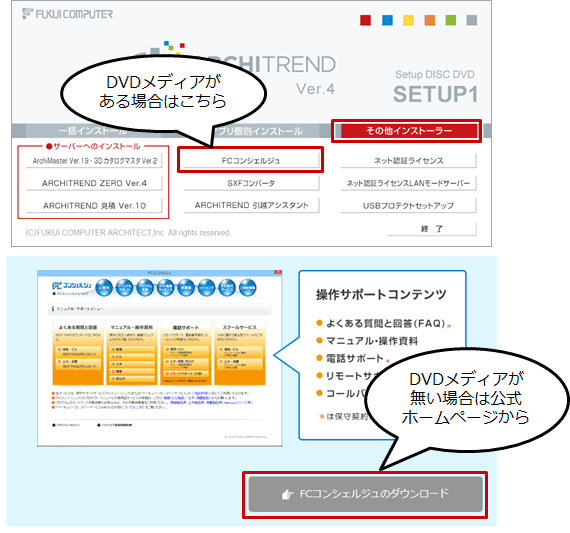The image size is (570, 533).
Task: Click 操作サポートコンテンツ heading
Action: [x=381, y=294]
